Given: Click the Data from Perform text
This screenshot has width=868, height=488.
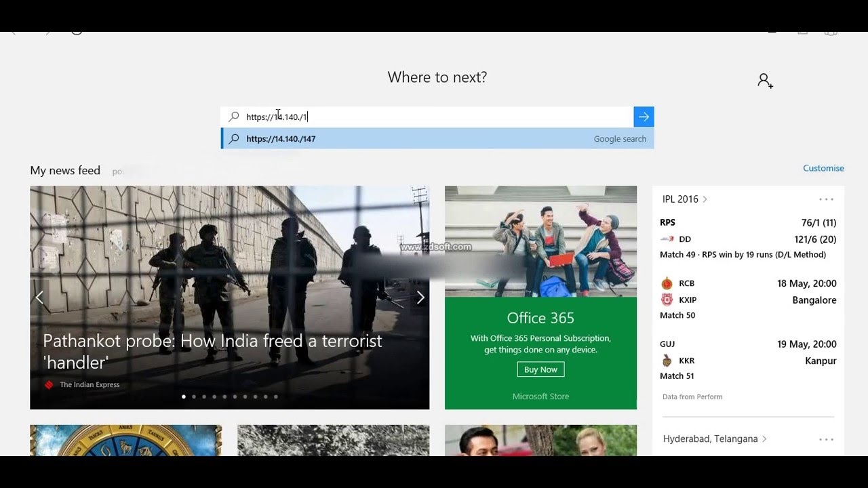Looking at the screenshot, I should tap(692, 397).
